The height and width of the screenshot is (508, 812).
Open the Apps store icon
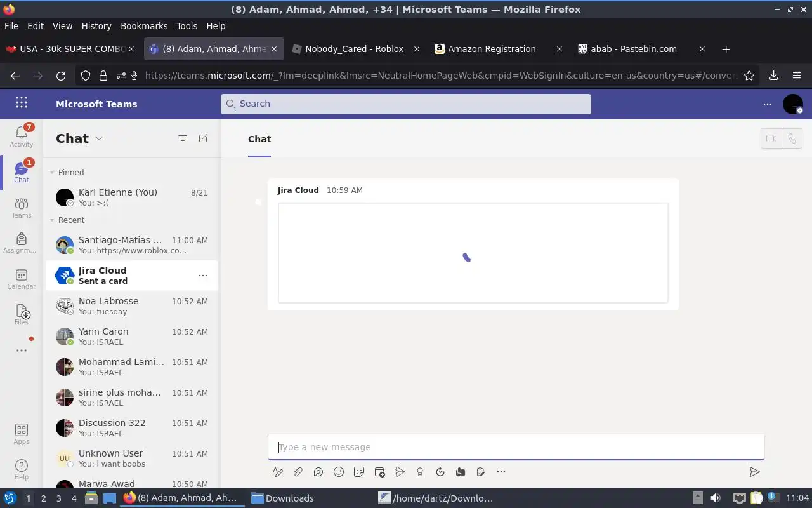[21, 434]
